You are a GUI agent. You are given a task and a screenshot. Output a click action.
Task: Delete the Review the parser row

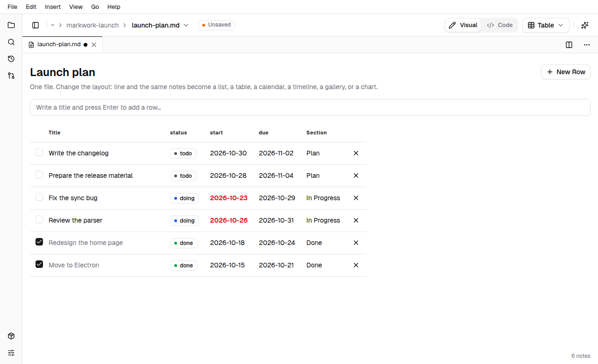pos(356,220)
